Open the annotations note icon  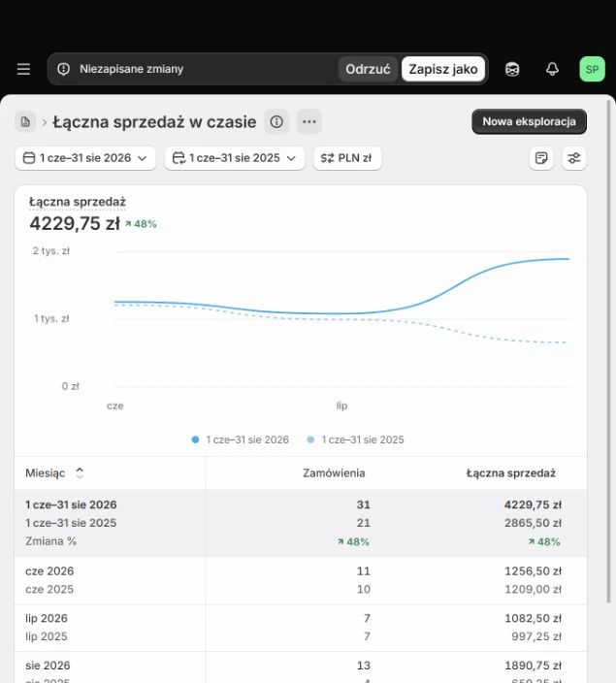541,158
